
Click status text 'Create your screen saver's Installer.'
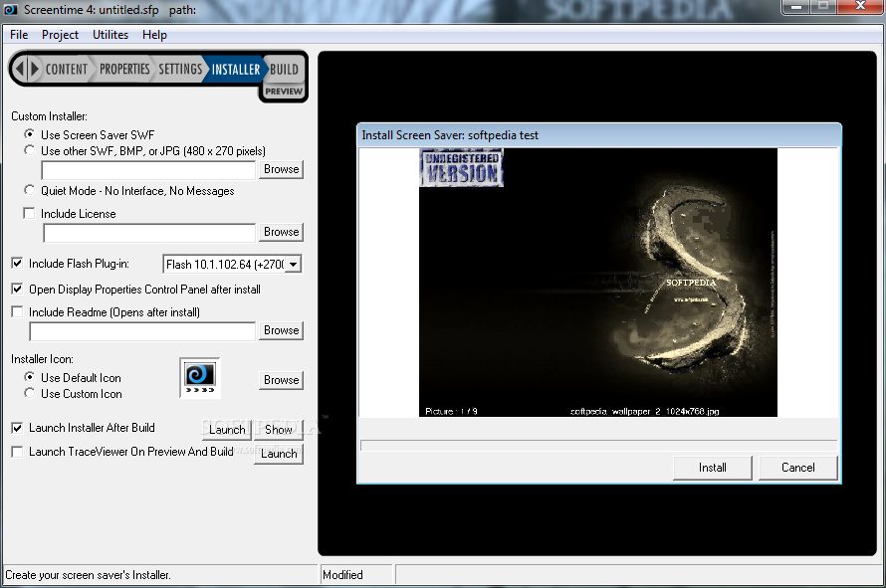[88, 575]
